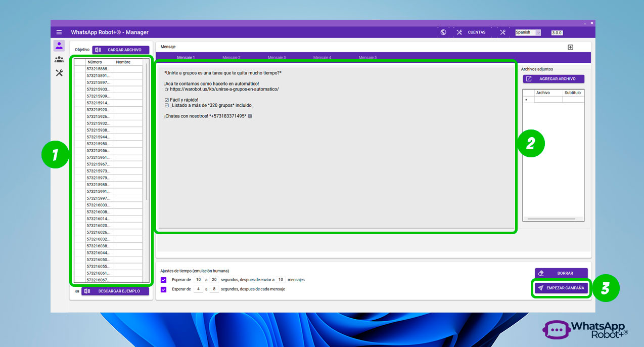This screenshot has width=644, height=347.
Task: Select the row 573216050...
Action: click(x=109, y=260)
